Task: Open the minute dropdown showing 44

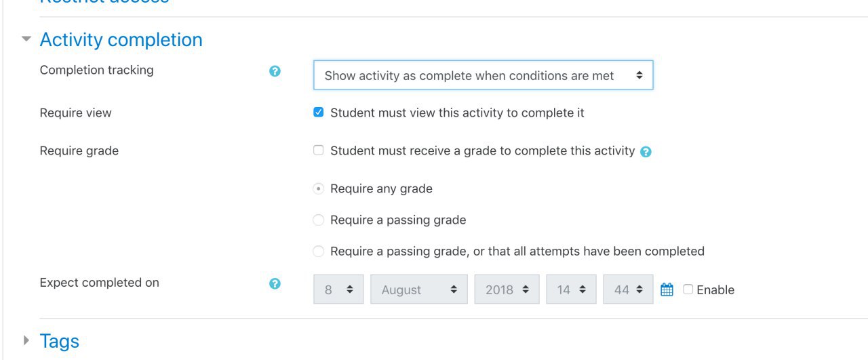Action: pos(628,289)
